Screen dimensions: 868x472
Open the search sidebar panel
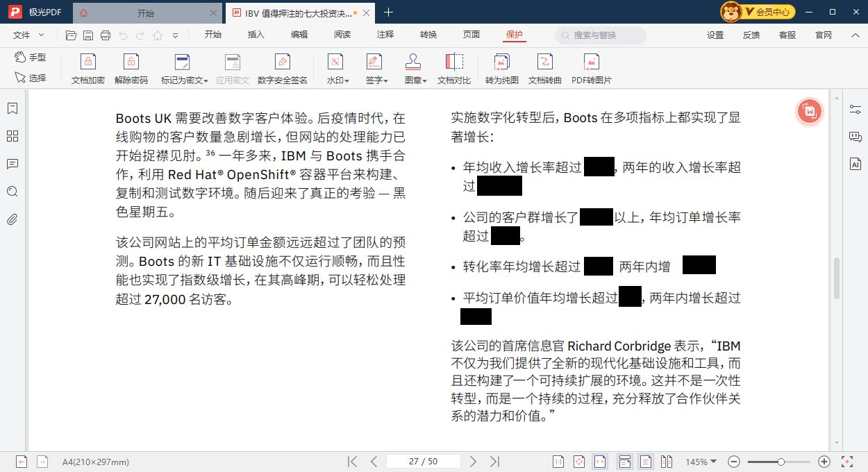click(x=12, y=192)
